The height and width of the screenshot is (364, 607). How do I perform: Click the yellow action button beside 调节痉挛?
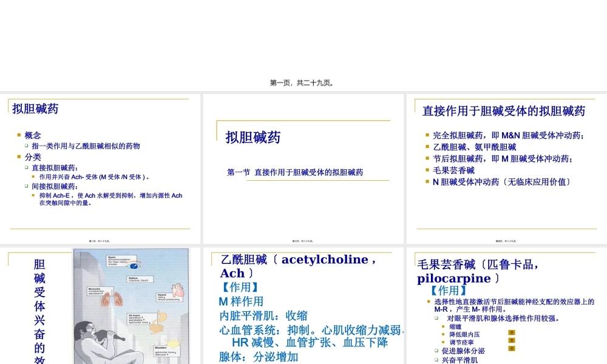[x=512, y=340]
